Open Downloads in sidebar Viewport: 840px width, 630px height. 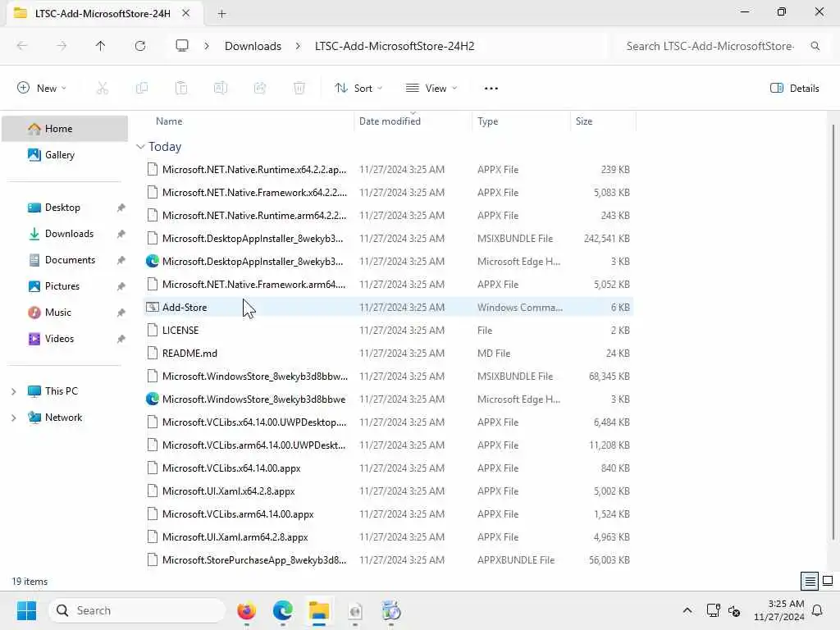[x=65, y=234]
